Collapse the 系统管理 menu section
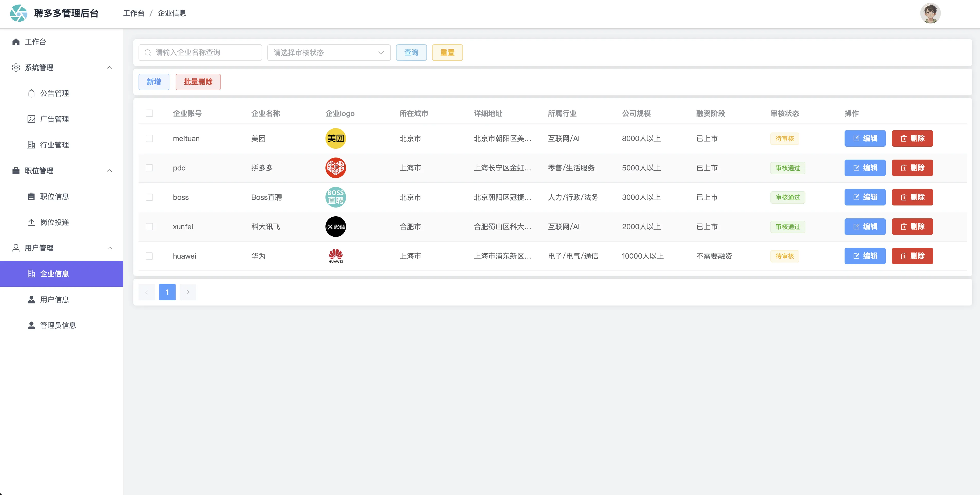 tap(110, 68)
